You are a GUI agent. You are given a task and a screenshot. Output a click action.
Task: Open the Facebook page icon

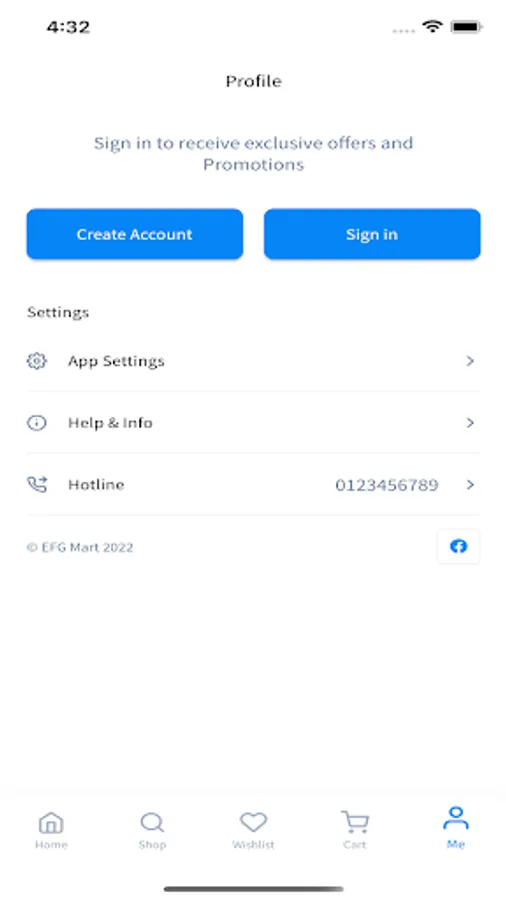pyautogui.click(x=458, y=546)
